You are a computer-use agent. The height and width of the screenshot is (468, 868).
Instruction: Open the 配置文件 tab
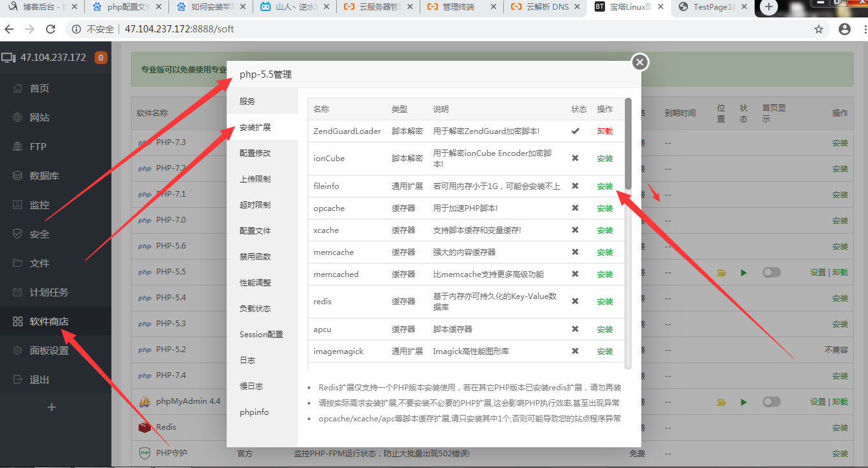(262, 230)
